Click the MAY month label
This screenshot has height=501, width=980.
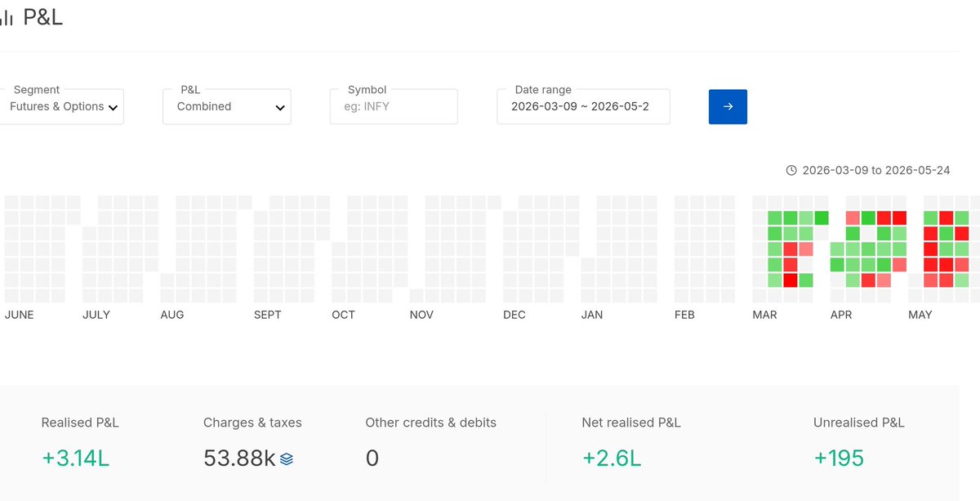(920, 315)
